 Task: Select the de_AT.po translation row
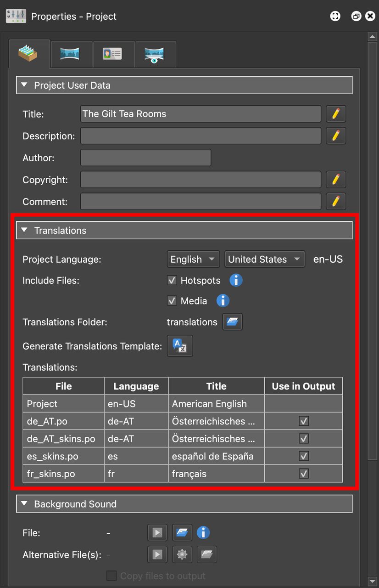(x=63, y=421)
